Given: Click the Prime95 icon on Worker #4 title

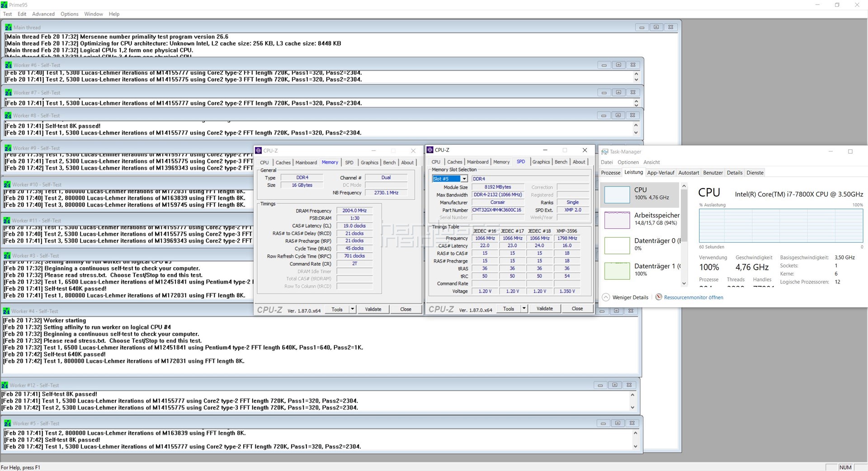Looking at the screenshot, I should point(6,311).
